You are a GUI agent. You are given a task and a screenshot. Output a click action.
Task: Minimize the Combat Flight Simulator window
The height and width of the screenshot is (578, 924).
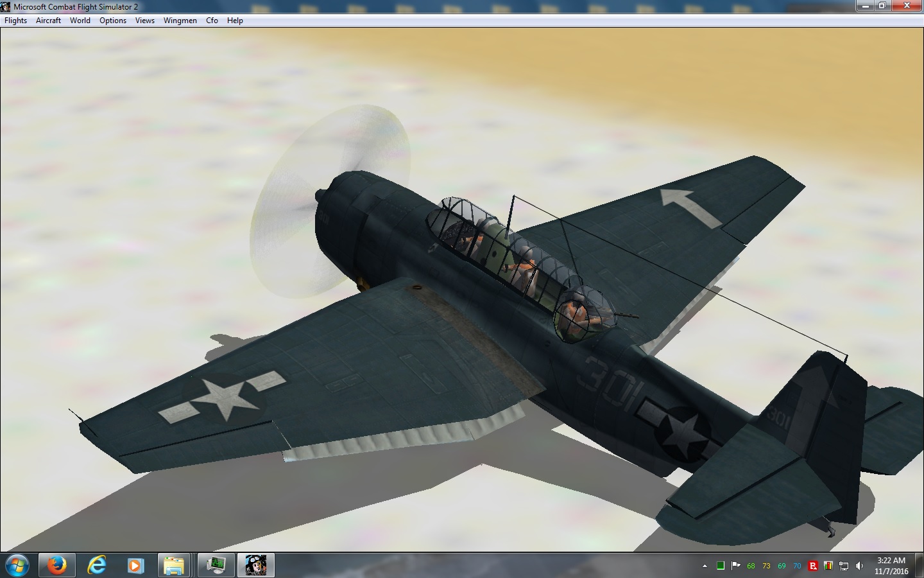pyautogui.click(x=865, y=6)
